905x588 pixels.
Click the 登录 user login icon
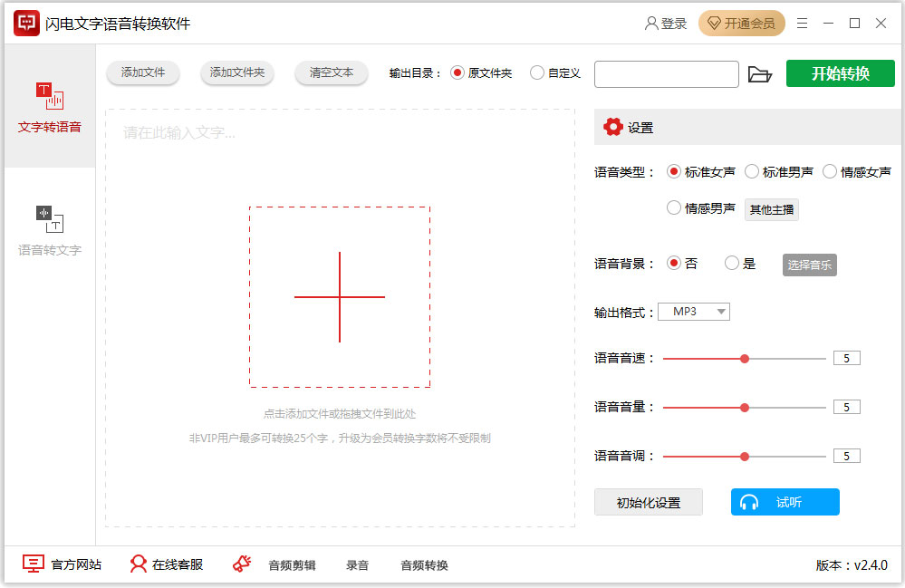651,24
